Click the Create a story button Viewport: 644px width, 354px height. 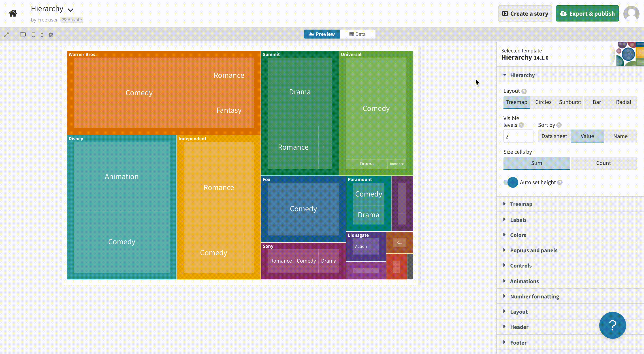pos(525,13)
